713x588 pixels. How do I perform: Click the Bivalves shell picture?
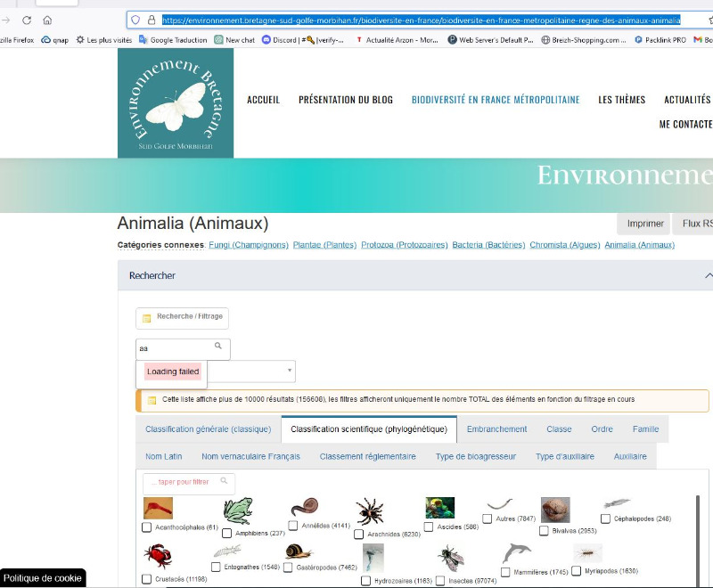point(555,510)
